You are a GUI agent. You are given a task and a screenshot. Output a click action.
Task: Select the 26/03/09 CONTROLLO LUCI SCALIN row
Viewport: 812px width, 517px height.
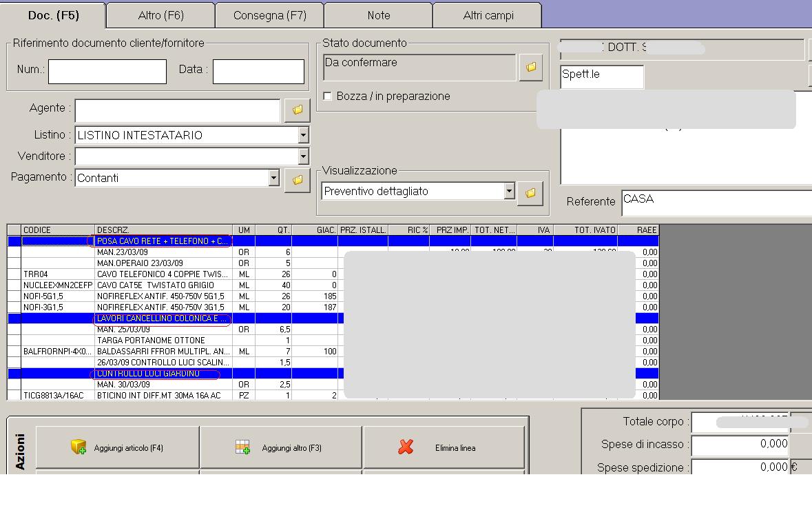pos(333,363)
